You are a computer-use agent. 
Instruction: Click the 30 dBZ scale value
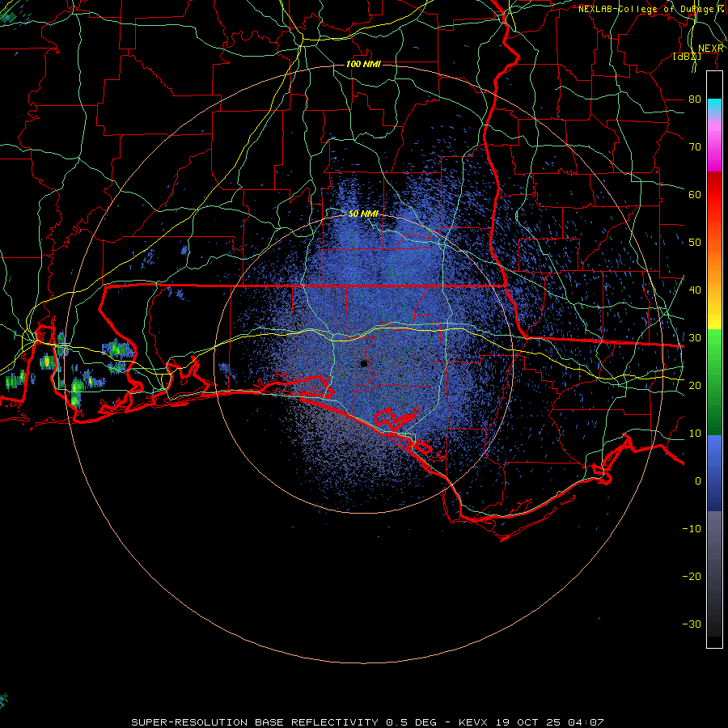coord(695,338)
